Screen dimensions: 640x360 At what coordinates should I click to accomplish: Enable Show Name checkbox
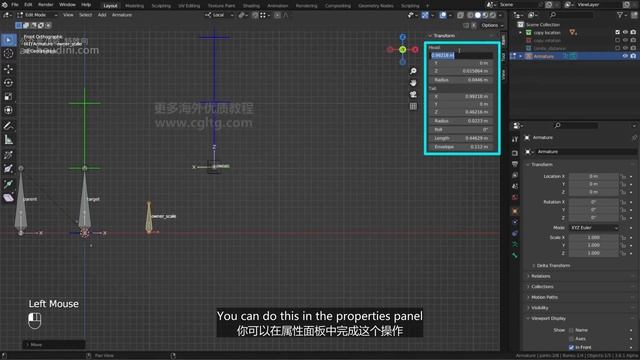571,330
